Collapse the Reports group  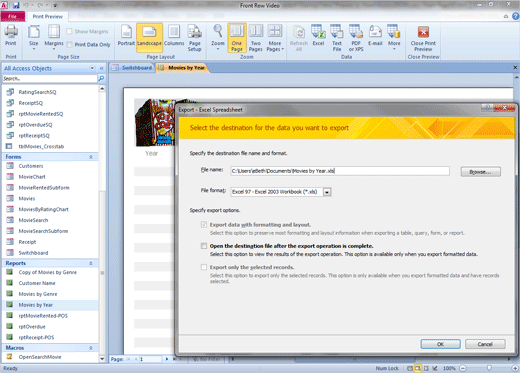[x=91, y=263]
